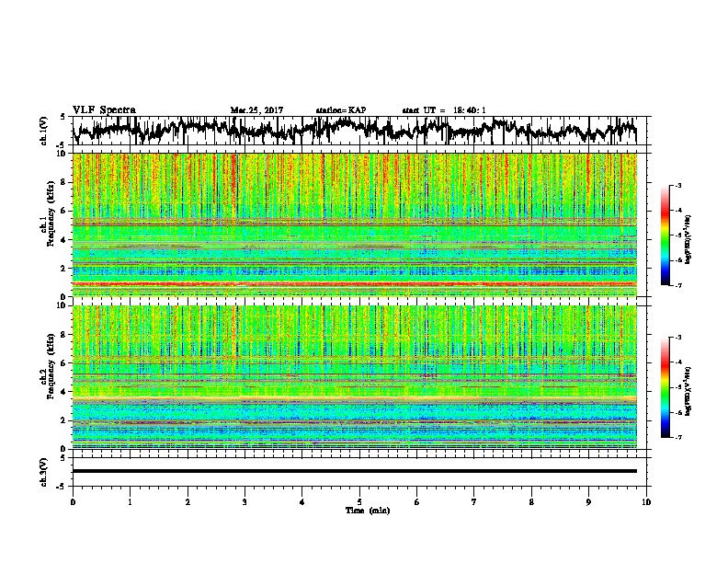Click the log(PSD) label beside ch.2 color bar
Screen dimensions: 728x563
coord(688,390)
